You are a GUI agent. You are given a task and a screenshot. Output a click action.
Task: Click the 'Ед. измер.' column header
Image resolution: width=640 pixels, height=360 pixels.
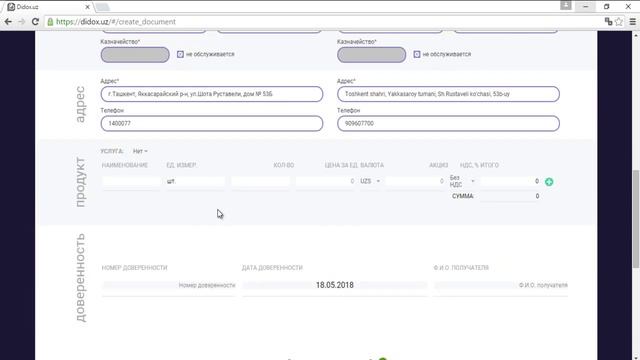181,165
